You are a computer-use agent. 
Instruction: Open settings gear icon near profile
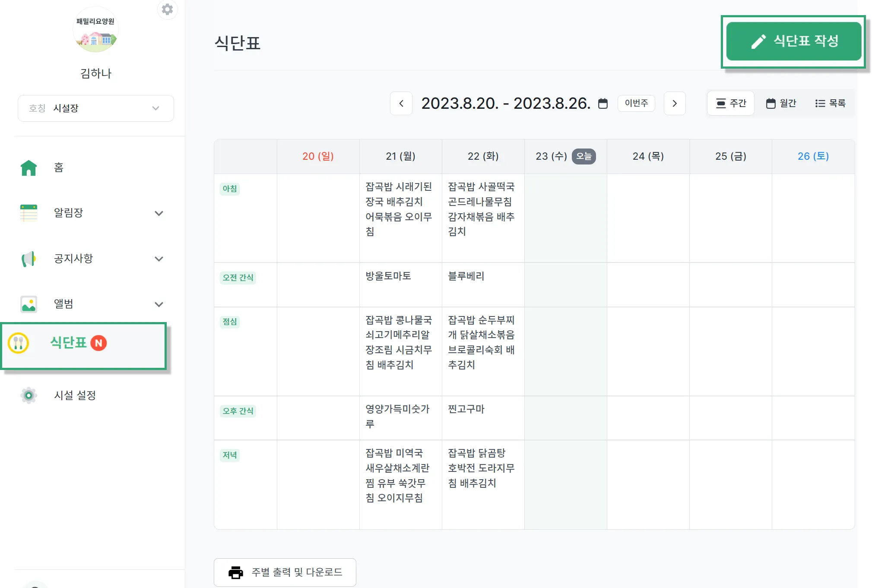(x=167, y=9)
